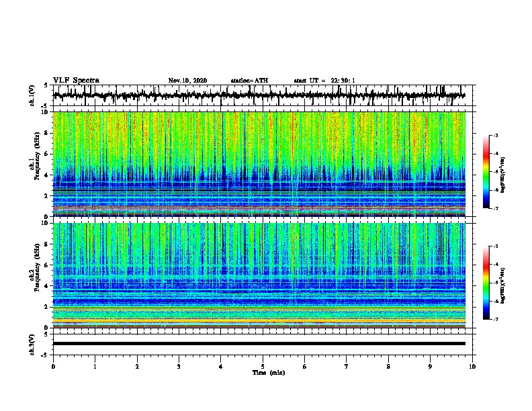Viewport: 532px width, 411px height.
Task: Click the "-7" tick of the lower colorbar
Action: (495, 319)
